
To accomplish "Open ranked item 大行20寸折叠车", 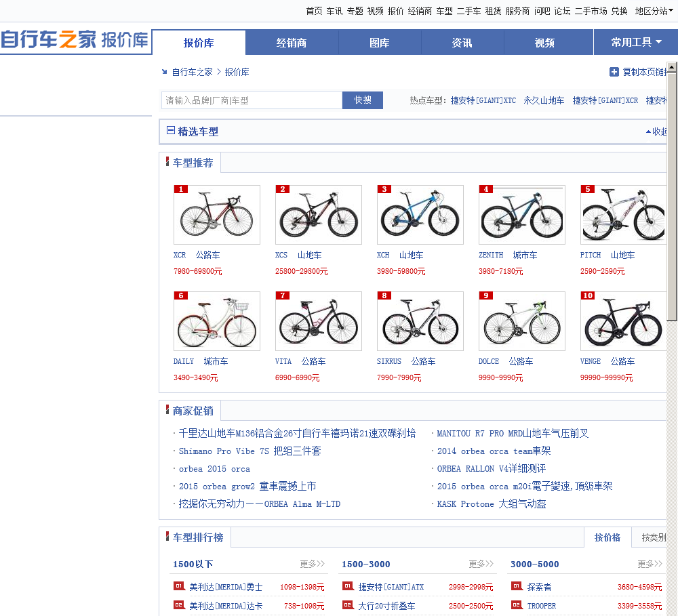I will [386, 606].
